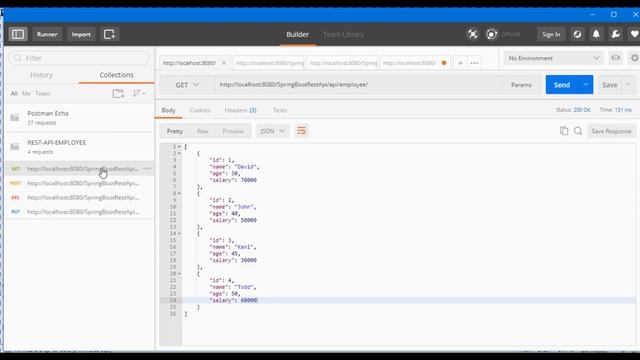640x360 pixels.
Task: Open the collection sort dropdown
Action: tap(139, 93)
